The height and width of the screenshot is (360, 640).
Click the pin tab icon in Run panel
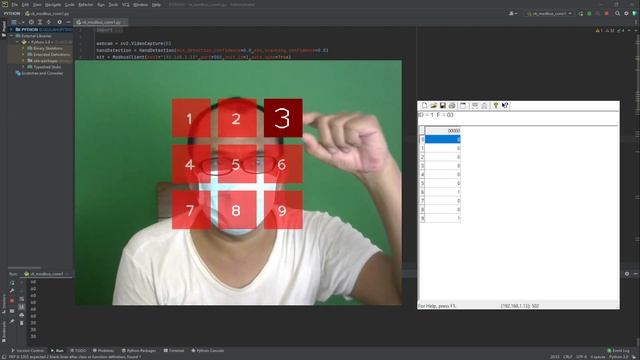(x=12, y=321)
